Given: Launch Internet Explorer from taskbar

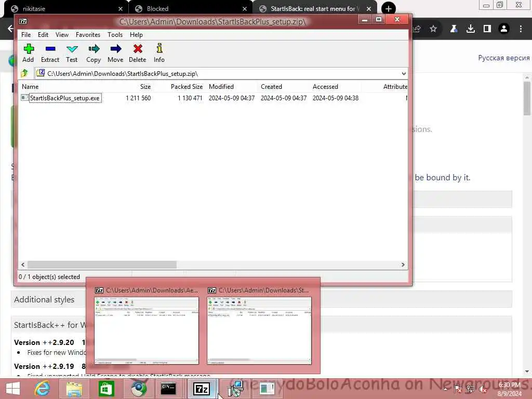Looking at the screenshot, I should point(42,389).
